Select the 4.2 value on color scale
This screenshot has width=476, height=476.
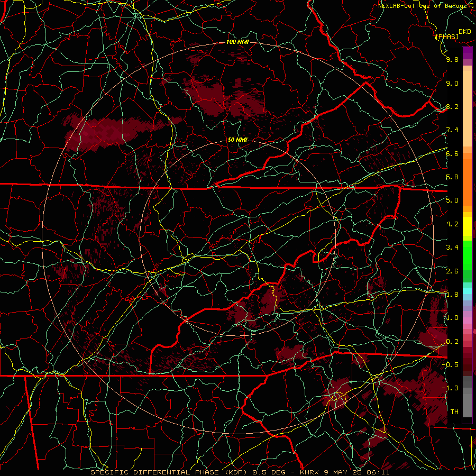pos(452,224)
